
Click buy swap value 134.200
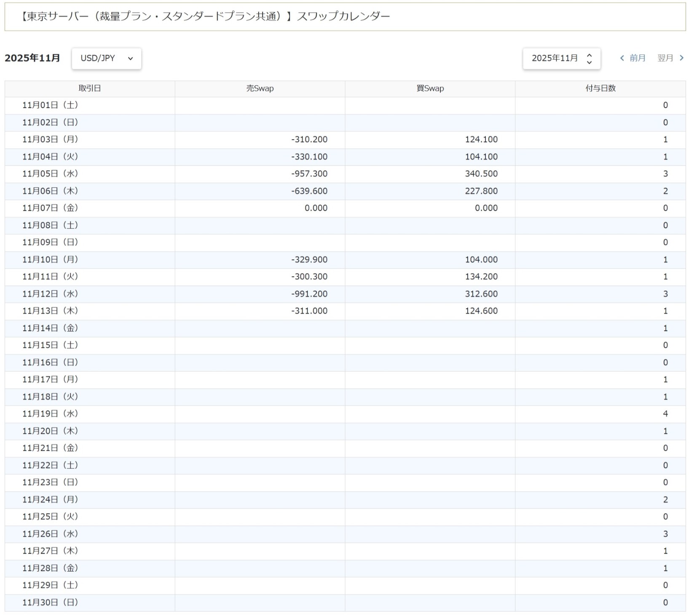pyautogui.click(x=481, y=277)
